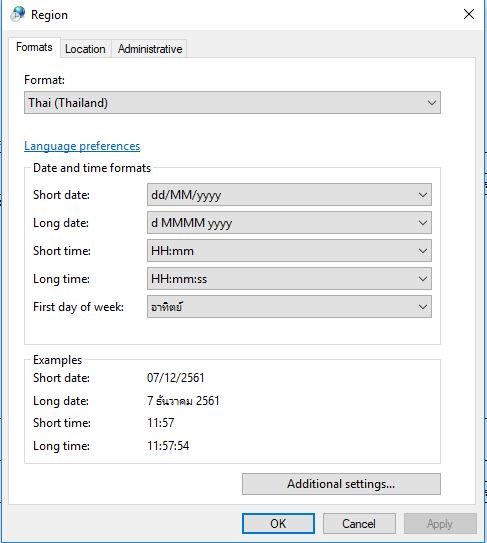This screenshot has height=543, width=487.
Task: Click the Format combo box chevron arrow
Action: 432,103
